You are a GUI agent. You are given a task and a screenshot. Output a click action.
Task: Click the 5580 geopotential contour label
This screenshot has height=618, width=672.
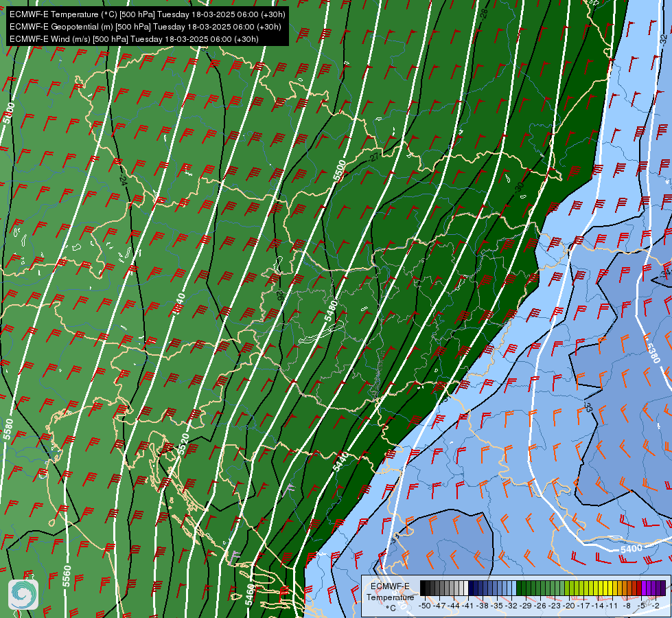click(8, 429)
